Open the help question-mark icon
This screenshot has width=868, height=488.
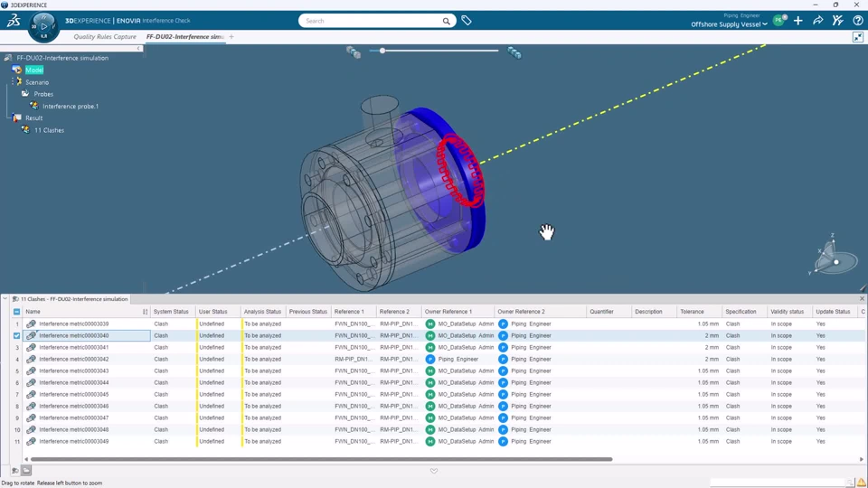(x=858, y=21)
